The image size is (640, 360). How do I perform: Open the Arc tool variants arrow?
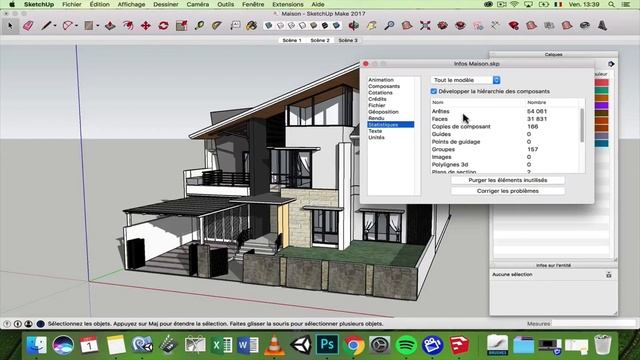coord(76,26)
